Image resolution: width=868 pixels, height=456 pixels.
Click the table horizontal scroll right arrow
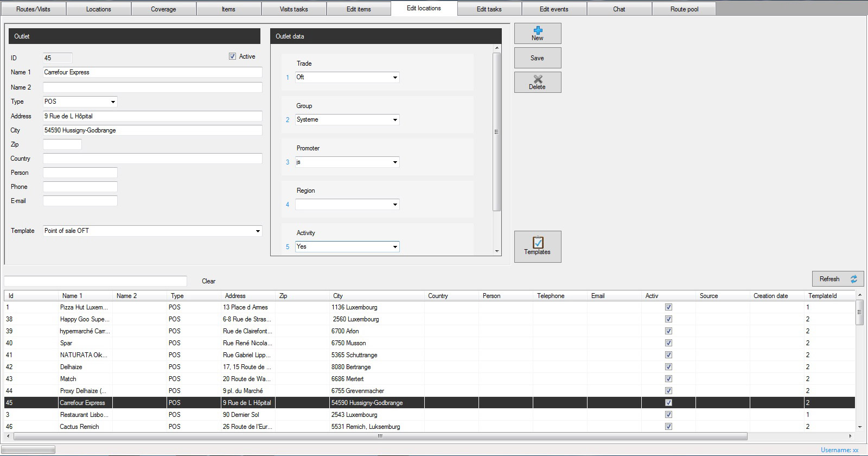pyautogui.click(x=850, y=436)
